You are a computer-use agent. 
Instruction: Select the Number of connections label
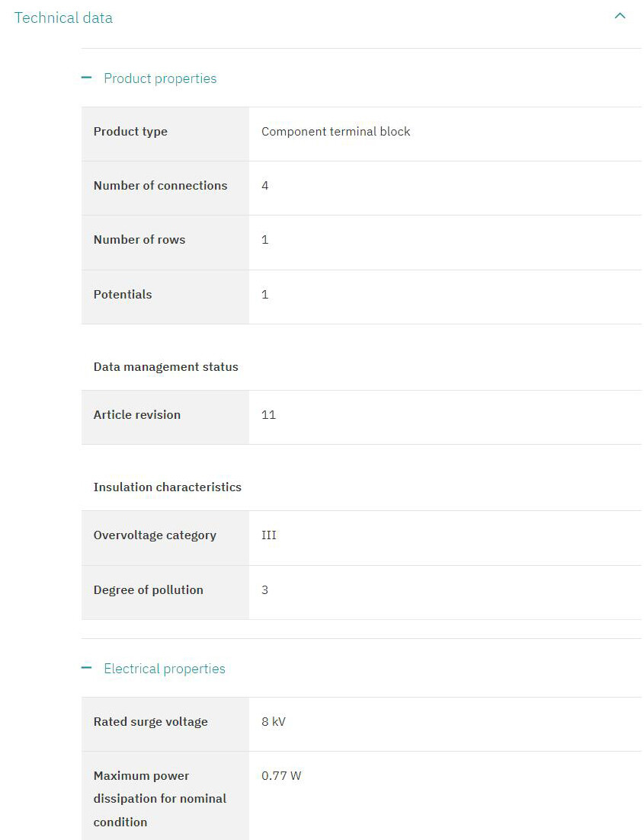click(160, 186)
